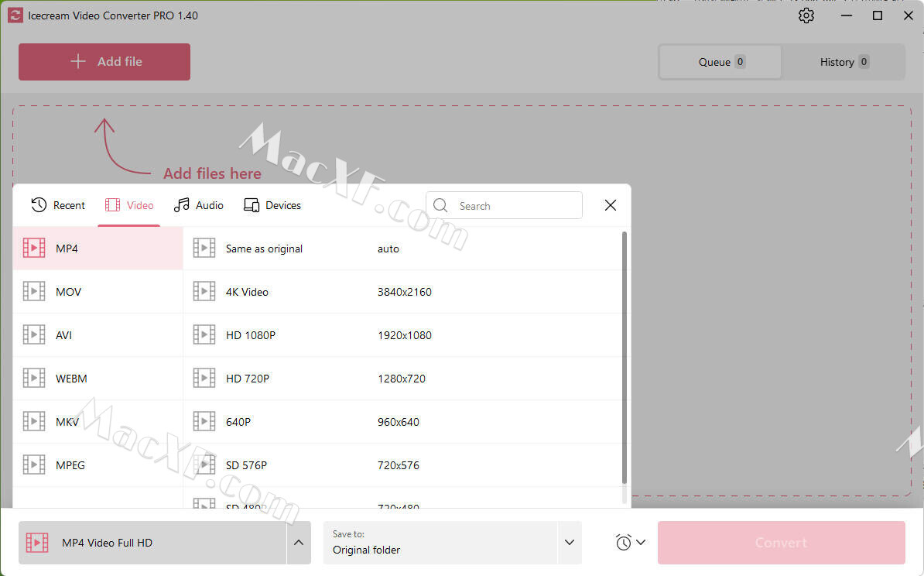Click the 1280x720 resolution value

402,379
